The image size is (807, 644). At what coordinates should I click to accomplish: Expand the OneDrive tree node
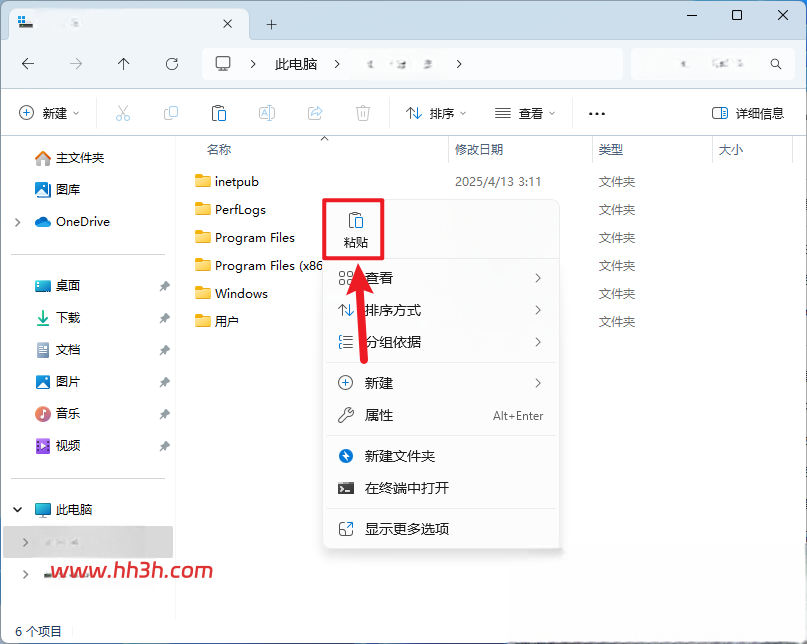tap(18, 222)
